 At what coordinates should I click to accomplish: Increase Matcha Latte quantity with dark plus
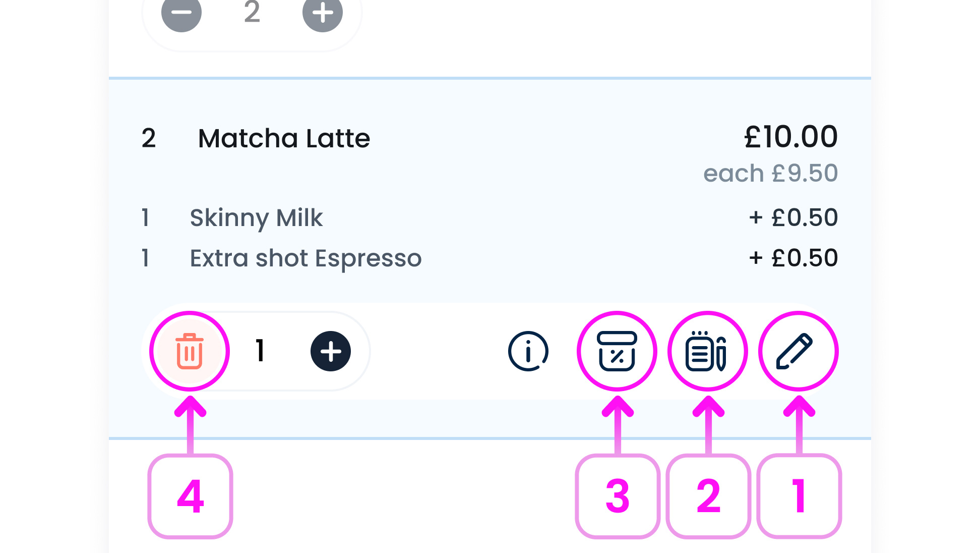coord(331,351)
